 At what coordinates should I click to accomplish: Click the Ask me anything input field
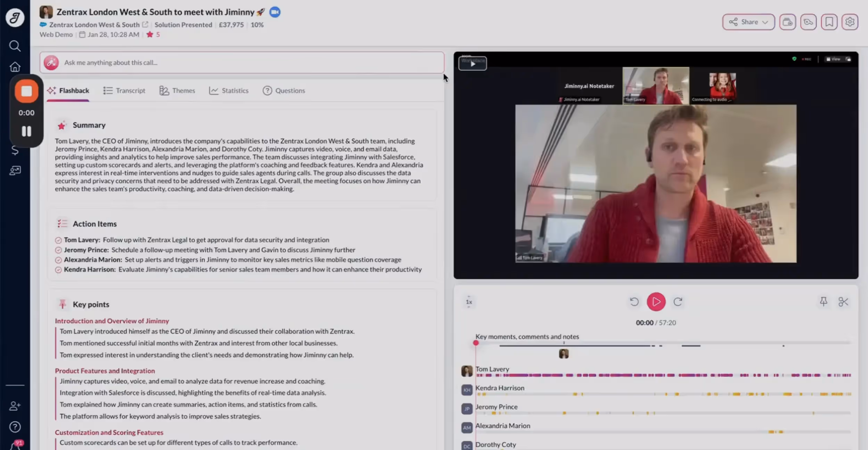(x=243, y=63)
